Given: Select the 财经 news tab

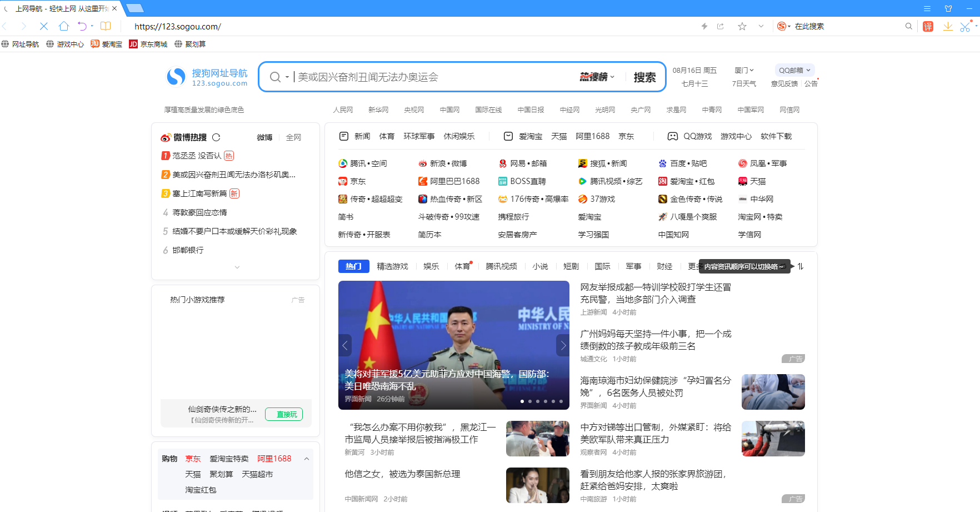Looking at the screenshot, I should [x=665, y=266].
